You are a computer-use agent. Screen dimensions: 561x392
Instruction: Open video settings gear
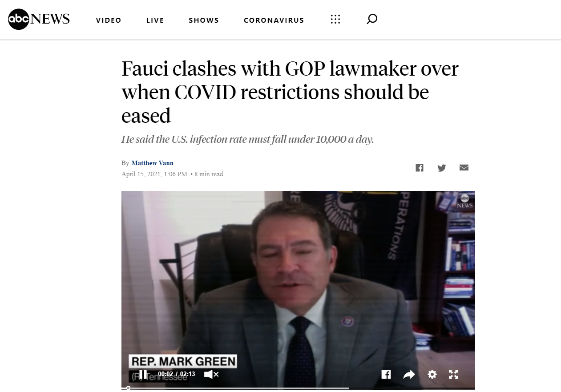tap(432, 374)
